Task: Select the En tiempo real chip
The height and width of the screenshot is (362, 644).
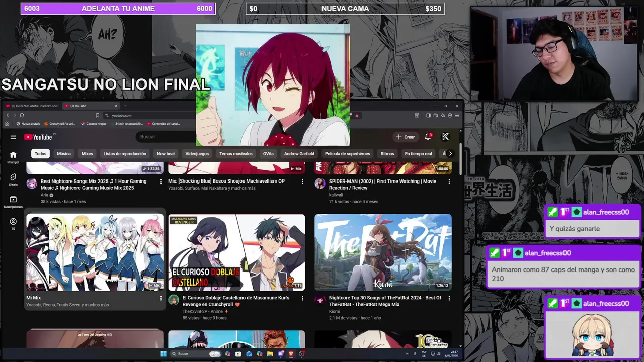Action: [x=418, y=154]
